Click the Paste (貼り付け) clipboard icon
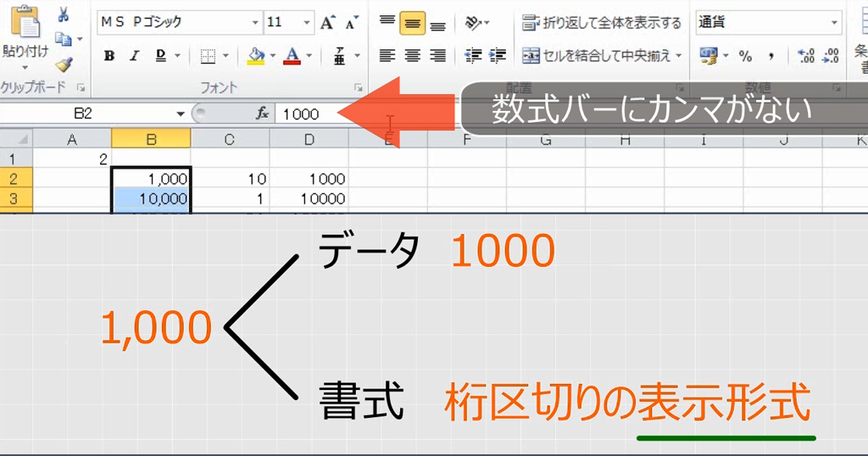 [25, 22]
